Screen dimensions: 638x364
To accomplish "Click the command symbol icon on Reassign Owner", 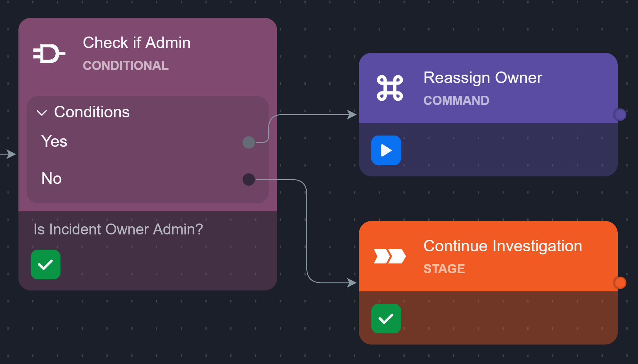I will tap(389, 88).
